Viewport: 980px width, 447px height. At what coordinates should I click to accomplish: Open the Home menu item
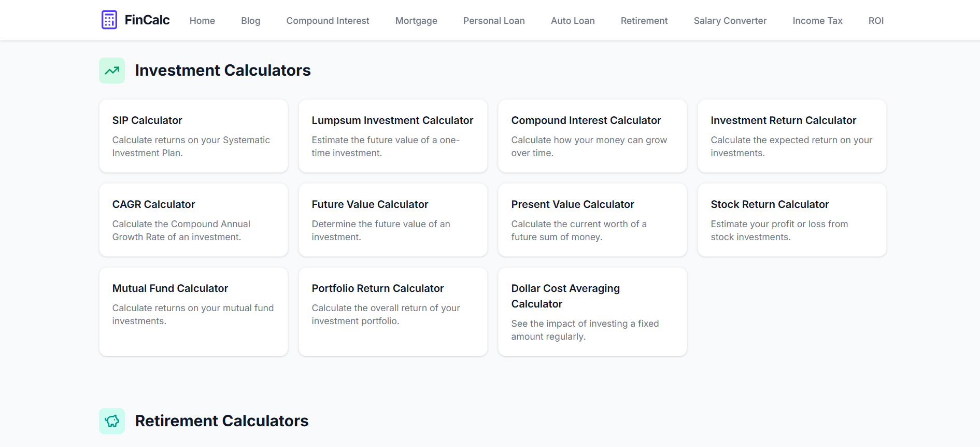202,21
